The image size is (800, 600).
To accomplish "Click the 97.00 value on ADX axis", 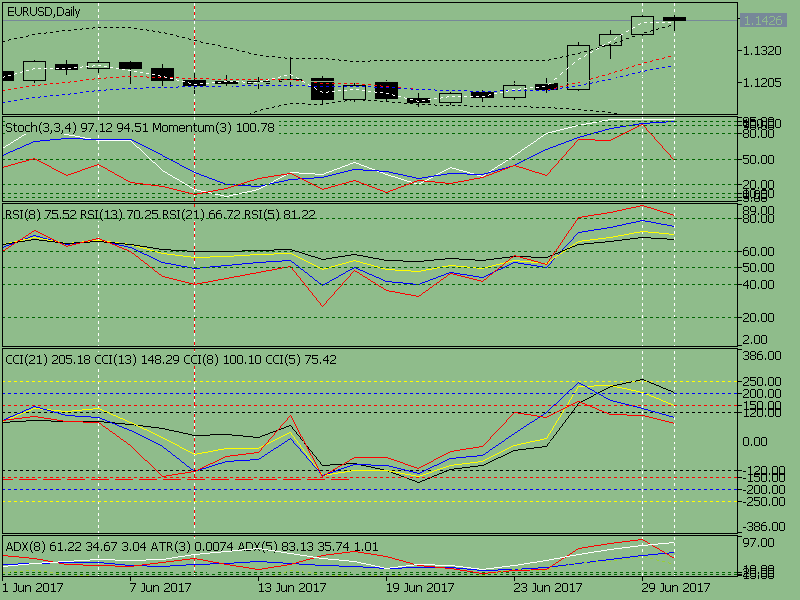I will tap(758, 543).
